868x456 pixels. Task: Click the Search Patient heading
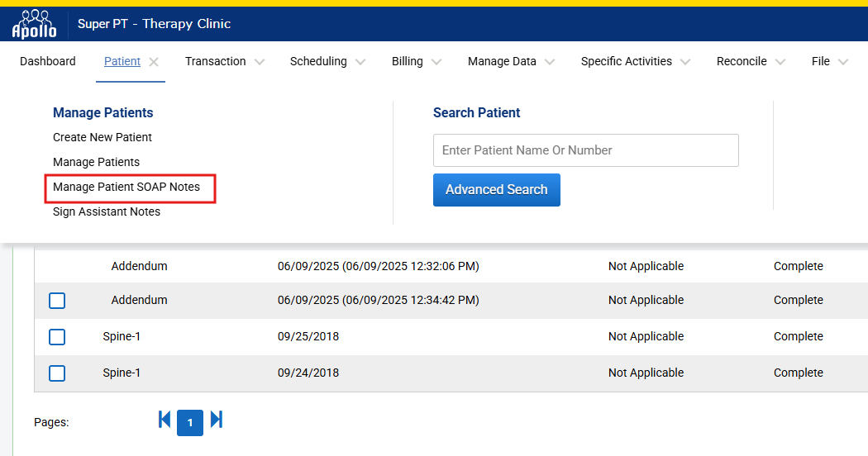pos(477,113)
